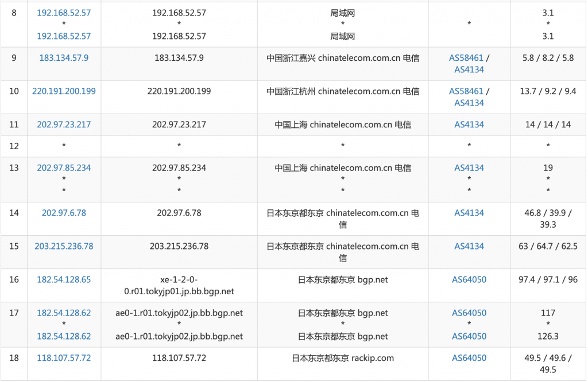Click the AS4134 link on hop 9
The image size is (588, 382).
469,69
